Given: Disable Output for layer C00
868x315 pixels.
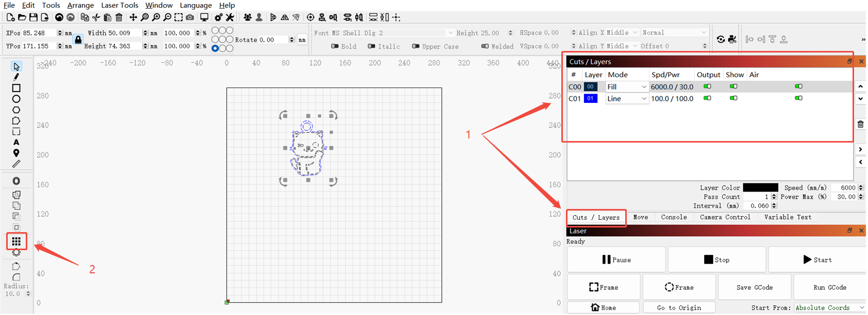Looking at the screenshot, I should pyautogui.click(x=707, y=86).
